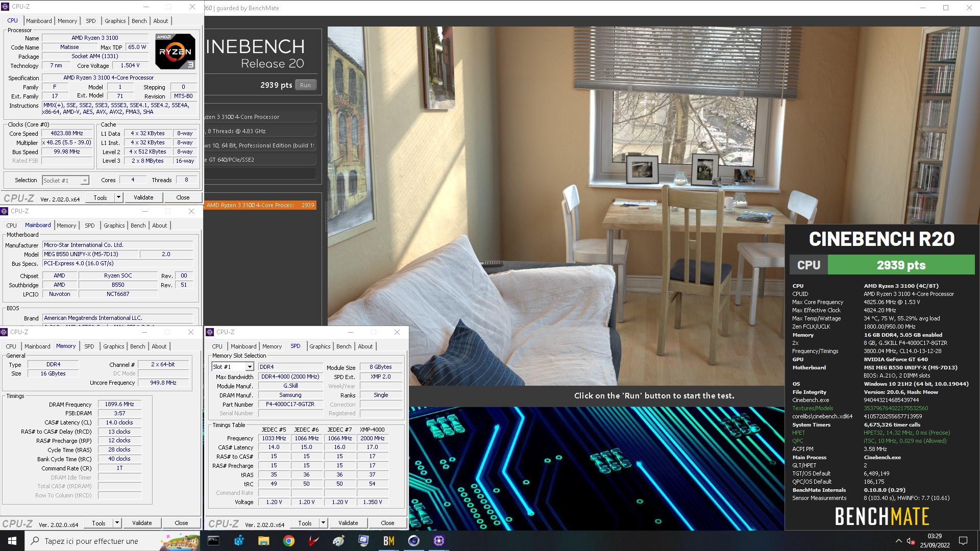Launch File Explorer from the taskbar
This screenshot has height=551, width=980.
[264, 541]
